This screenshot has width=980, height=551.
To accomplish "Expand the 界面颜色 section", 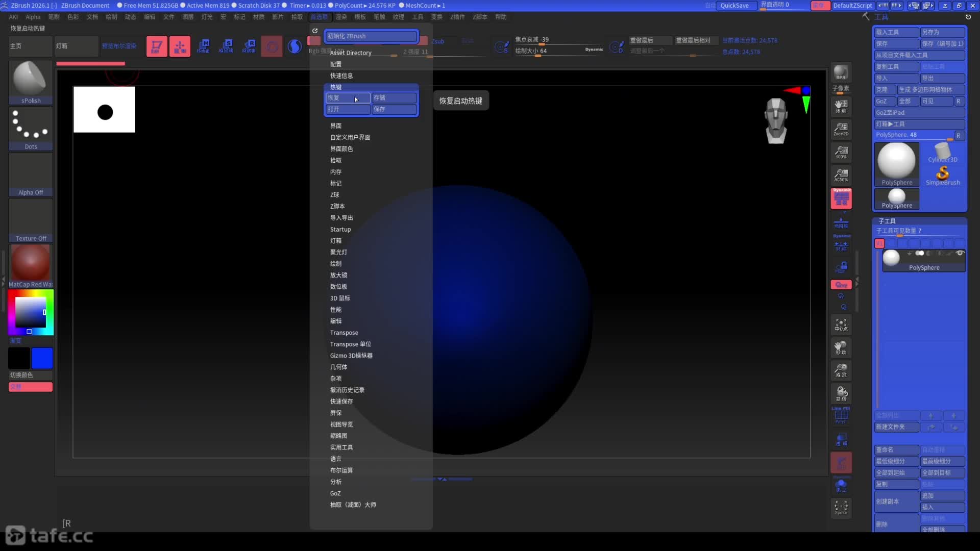I will (x=341, y=149).
